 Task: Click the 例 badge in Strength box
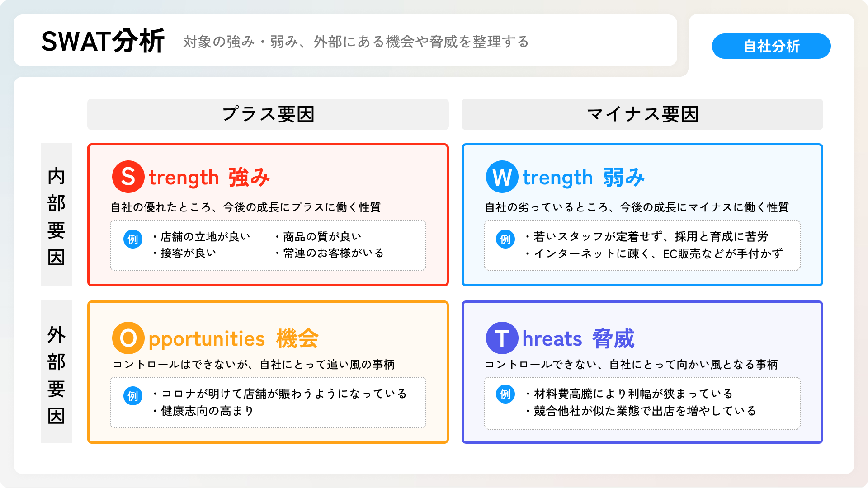tap(133, 239)
